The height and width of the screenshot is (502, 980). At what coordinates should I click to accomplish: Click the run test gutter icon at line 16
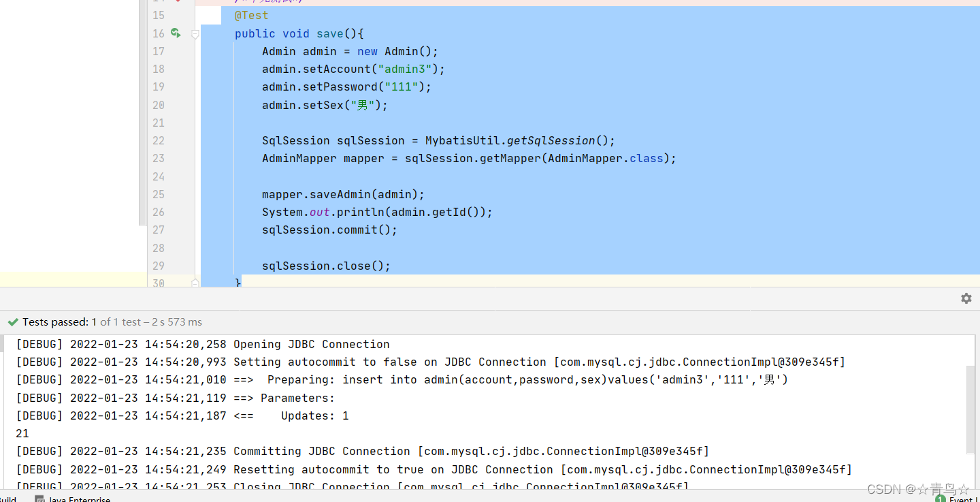click(176, 33)
